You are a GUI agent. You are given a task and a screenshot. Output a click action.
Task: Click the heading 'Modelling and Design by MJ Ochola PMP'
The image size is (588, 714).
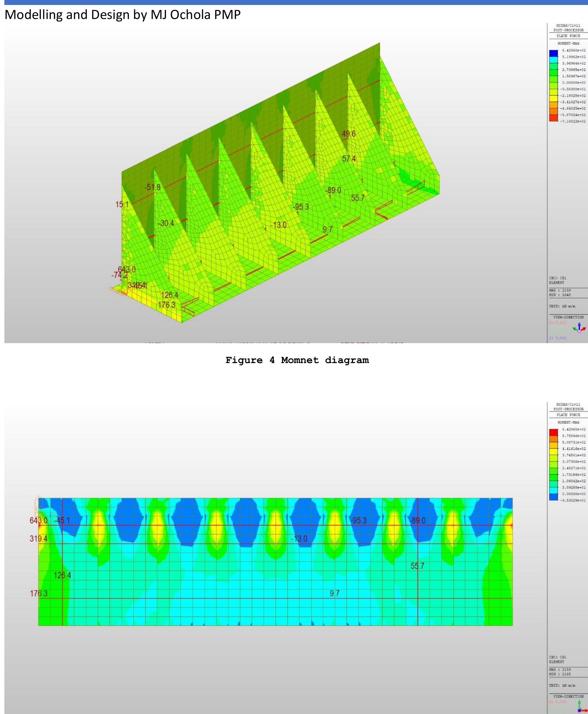[123, 15]
